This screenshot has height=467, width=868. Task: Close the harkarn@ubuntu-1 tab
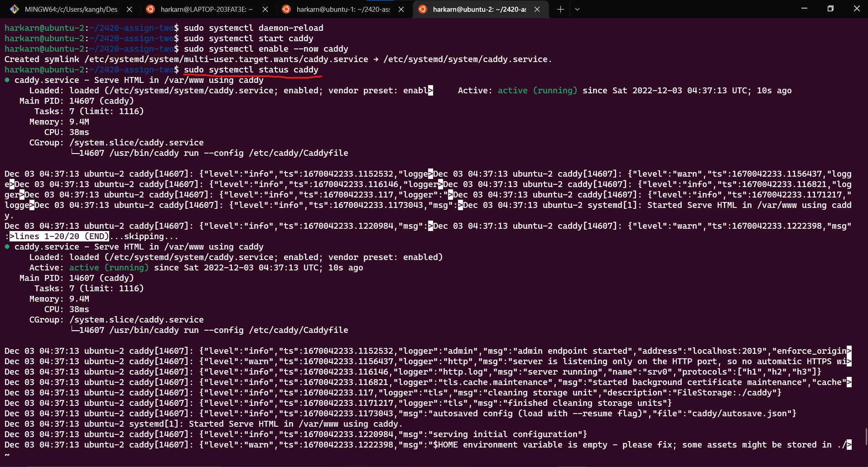click(x=401, y=9)
